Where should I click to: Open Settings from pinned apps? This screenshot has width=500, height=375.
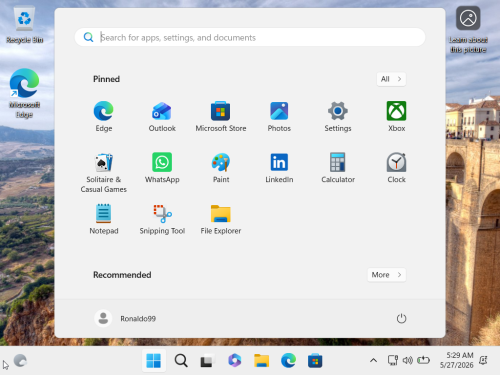click(x=338, y=116)
